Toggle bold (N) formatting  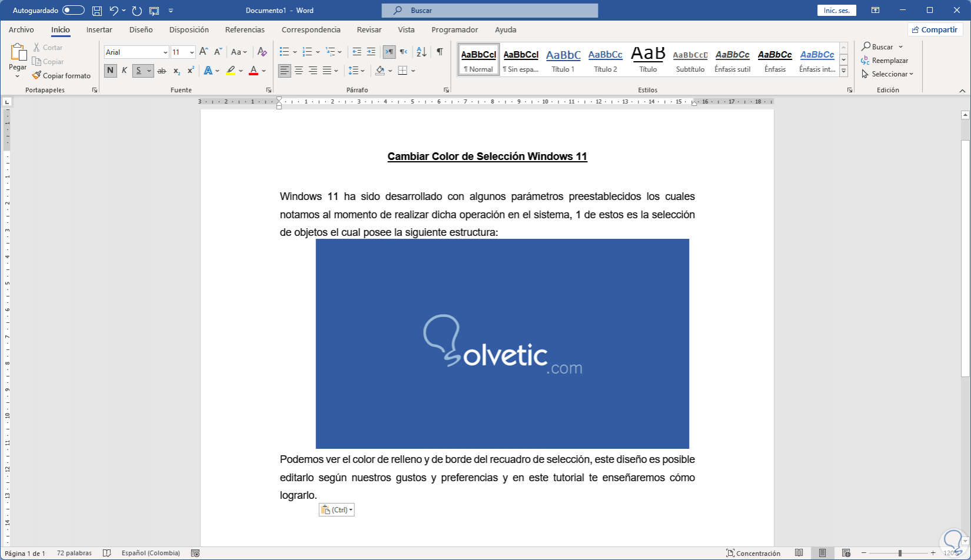110,71
